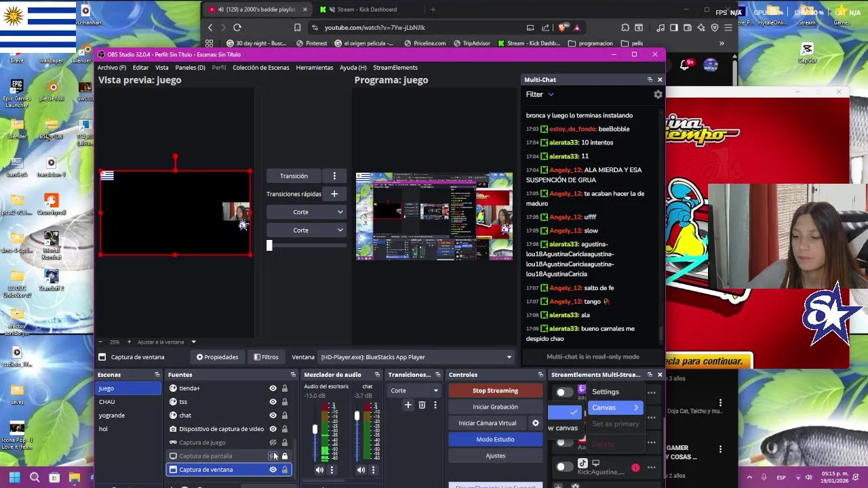
Task: Click Stop Streaming button
Action: click(495, 390)
